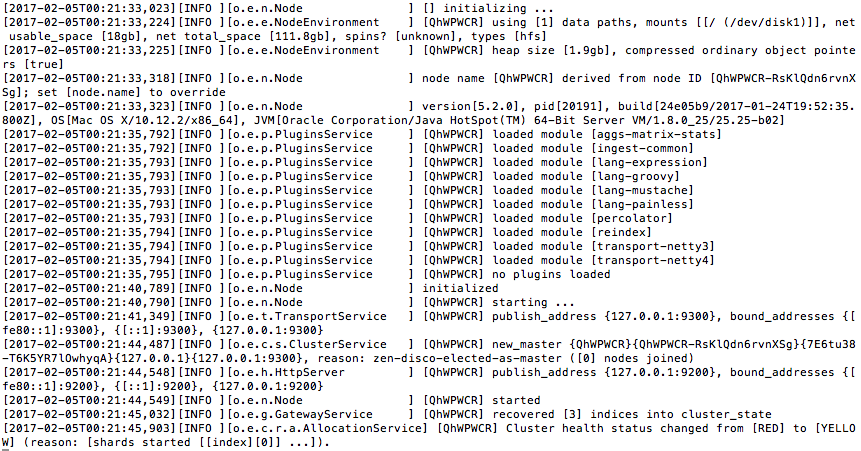This screenshot has width=861, height=451.
Task: Click the loaded module [transport-netty3] entry
Action: coord(603,247)
